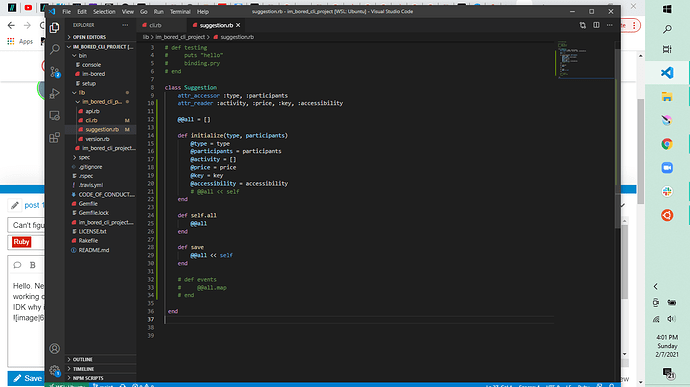
Task: Click the Explorer more actions ellipsis
Action: (x=125, y=25)
